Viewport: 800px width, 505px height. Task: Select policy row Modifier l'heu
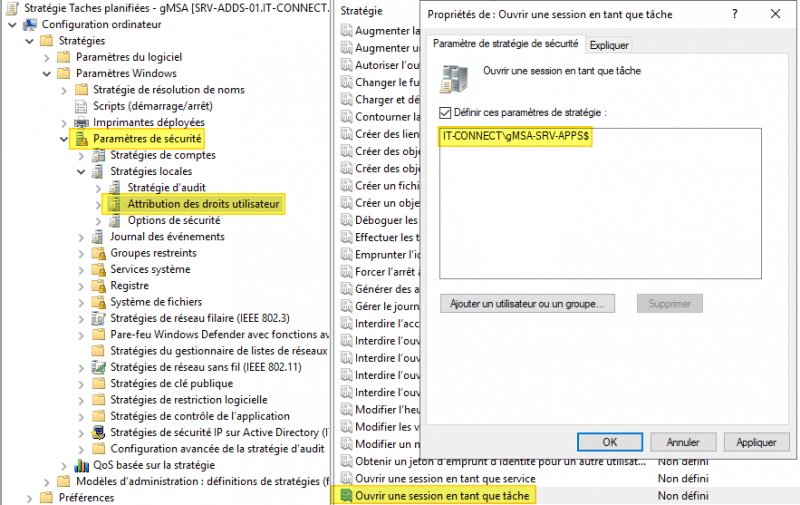point(387,410)
